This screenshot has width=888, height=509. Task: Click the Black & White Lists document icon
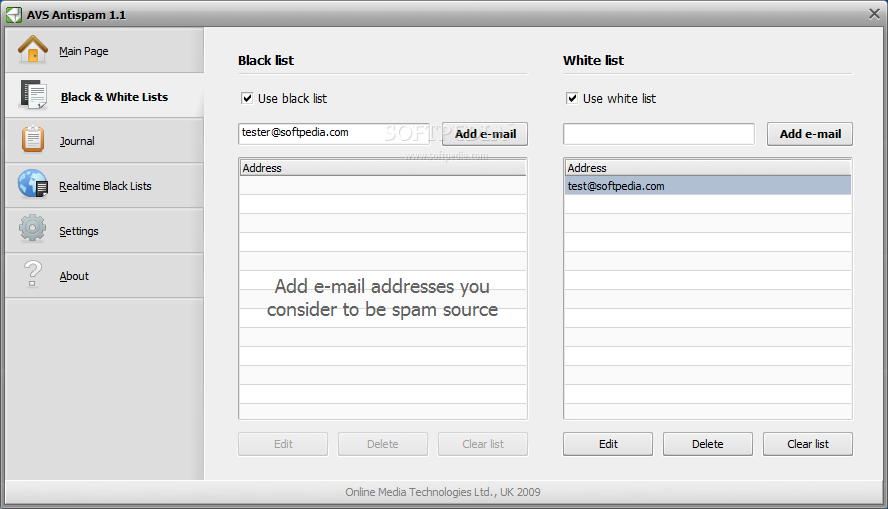tap(33, 95)
